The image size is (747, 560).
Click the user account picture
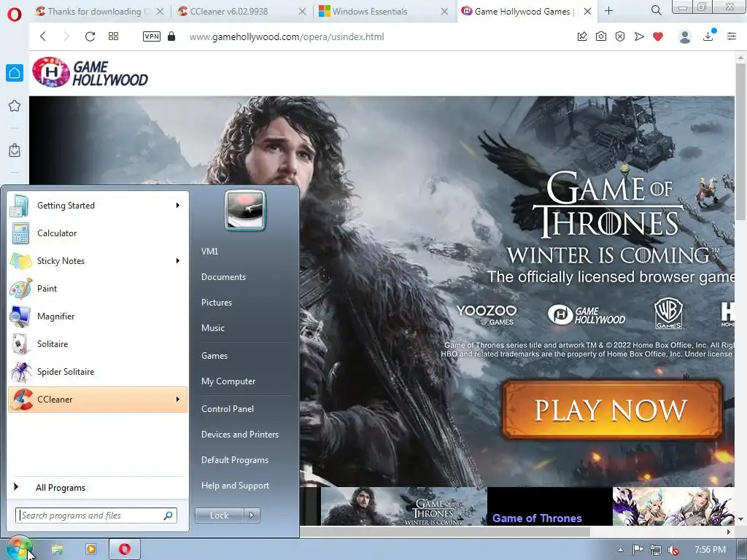(245, 210)
